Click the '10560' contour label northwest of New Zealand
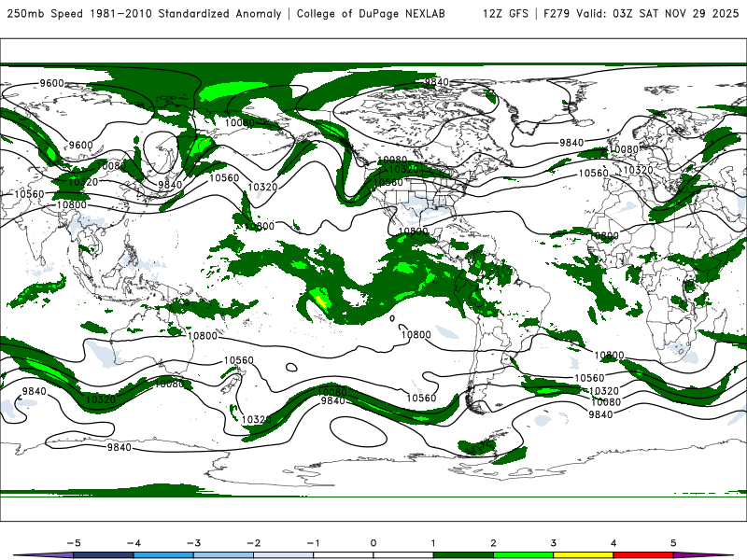The width and height of the screenshot is (747, 560). coord(239,360)
